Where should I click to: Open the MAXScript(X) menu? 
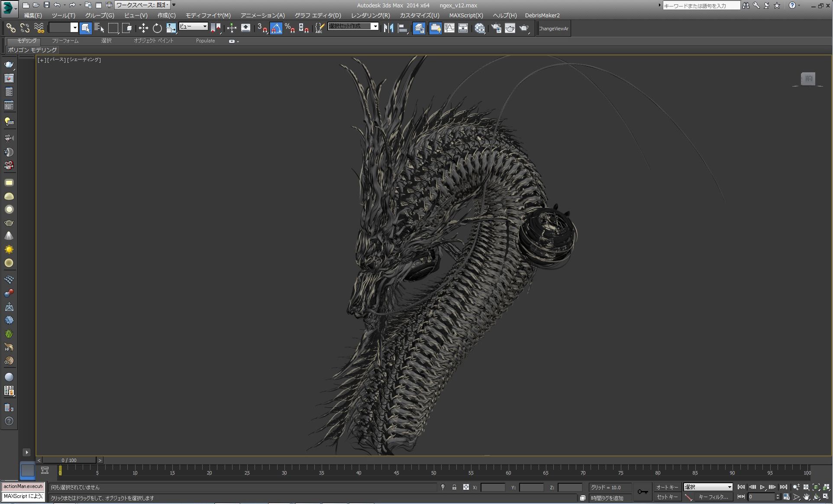coord(466,15)
